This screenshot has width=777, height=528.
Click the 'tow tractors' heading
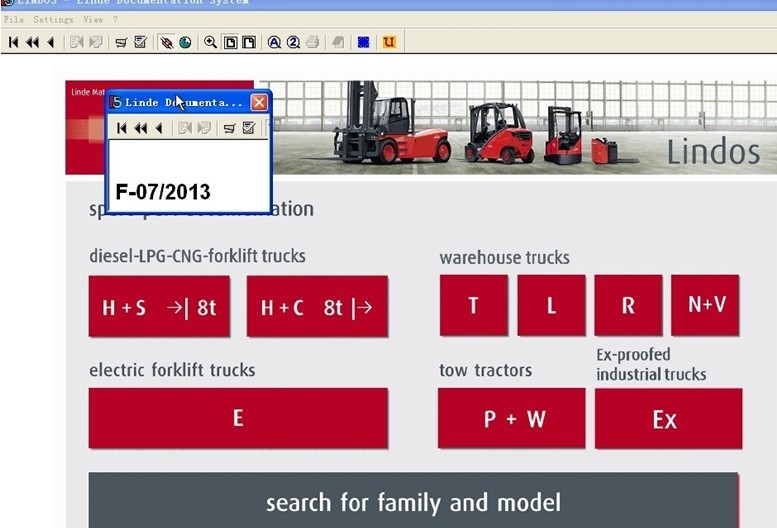tap(486, 370)
